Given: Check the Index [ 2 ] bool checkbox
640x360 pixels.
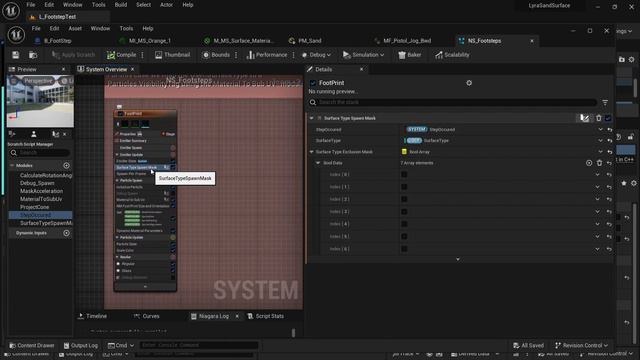Looking at the screenshot, I should point(404,199).
